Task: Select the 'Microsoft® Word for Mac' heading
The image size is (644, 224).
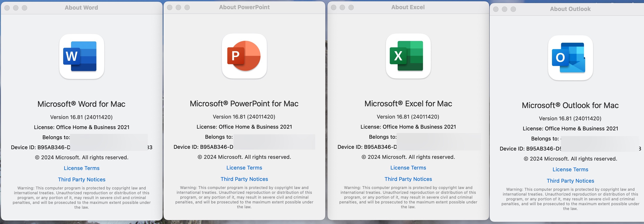Action: [82, 104]
